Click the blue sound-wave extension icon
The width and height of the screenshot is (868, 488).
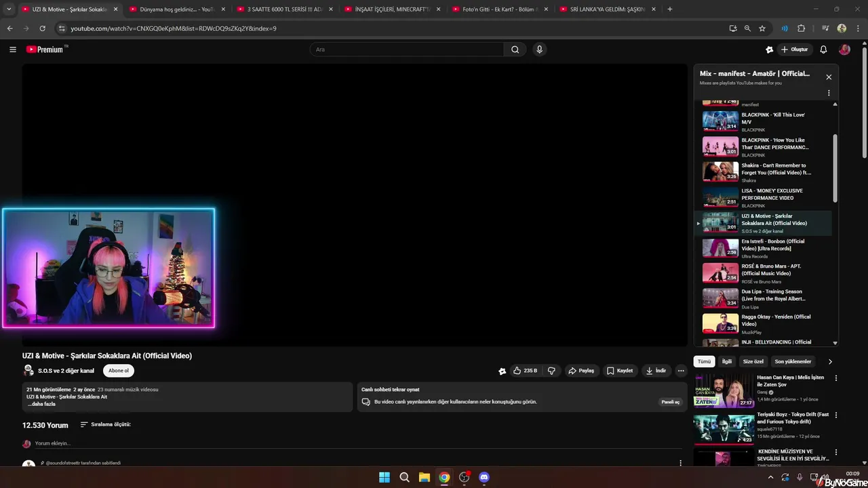785,28
